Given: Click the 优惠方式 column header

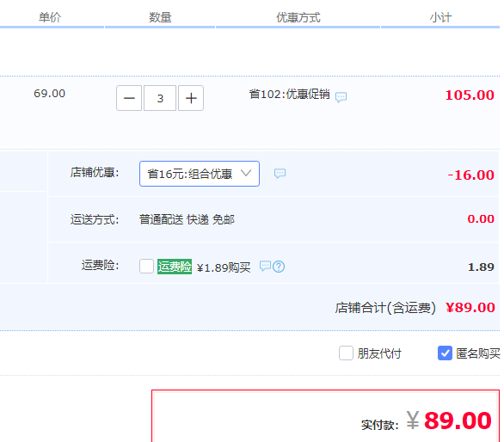Looking at the screenshot, I should [298, 17].
